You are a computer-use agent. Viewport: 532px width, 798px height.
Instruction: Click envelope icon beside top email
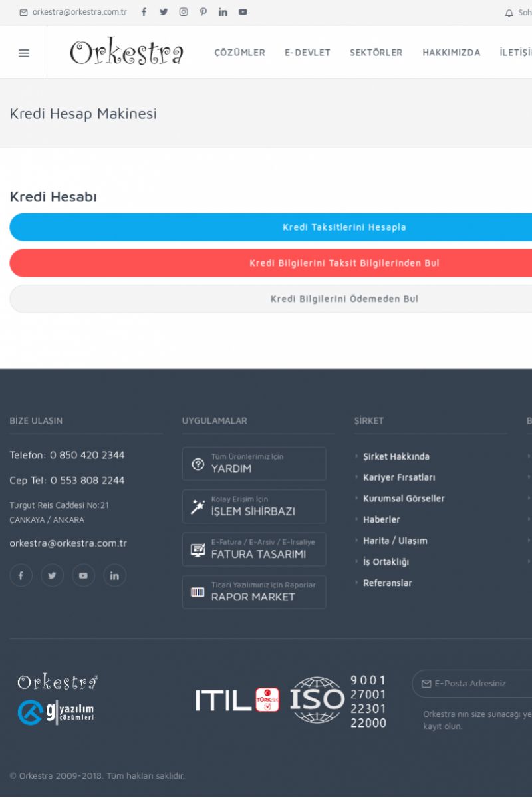point(23,13)
